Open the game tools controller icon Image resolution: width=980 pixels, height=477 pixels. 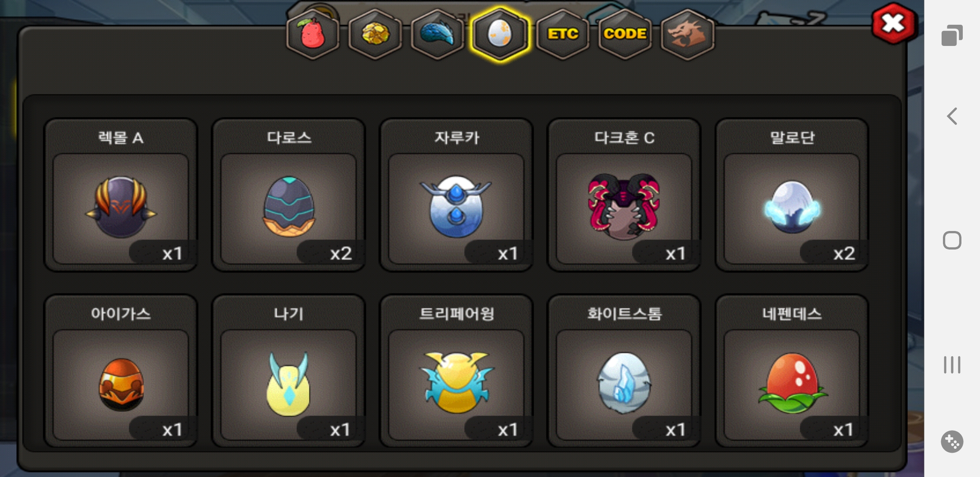pos(952,442)
